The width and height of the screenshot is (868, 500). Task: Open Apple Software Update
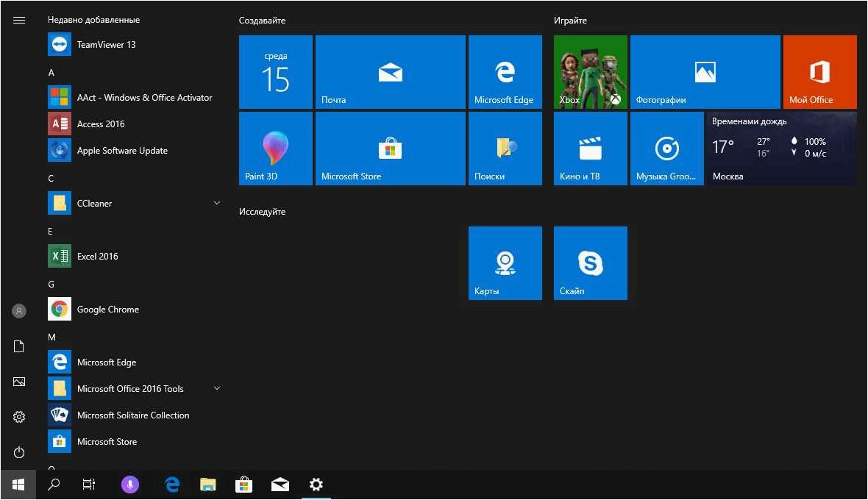135,151
